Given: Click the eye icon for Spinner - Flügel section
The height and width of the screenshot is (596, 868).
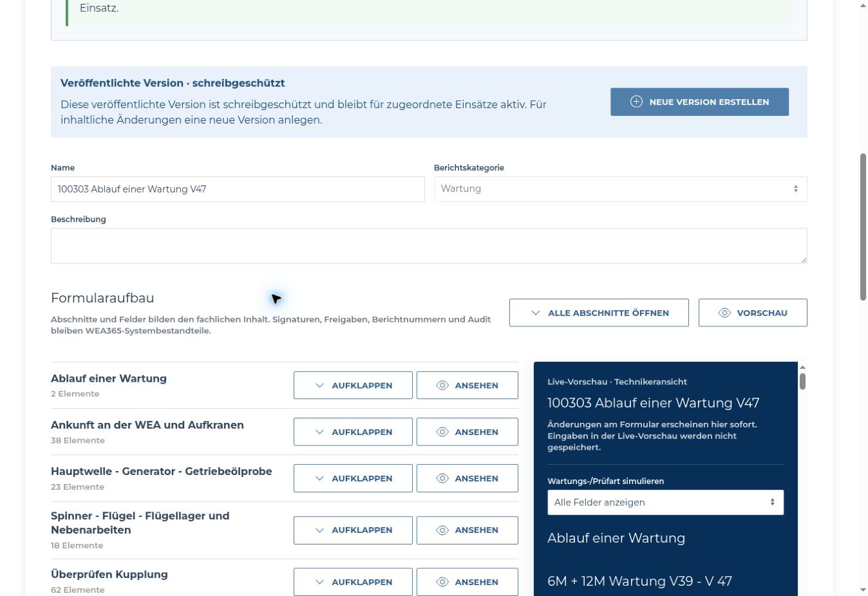Looking at the screenshot, I should click(442, 530).
